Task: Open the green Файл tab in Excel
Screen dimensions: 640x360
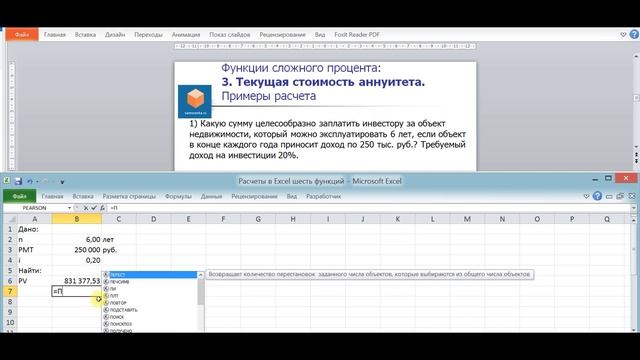Action: [20, 196]
